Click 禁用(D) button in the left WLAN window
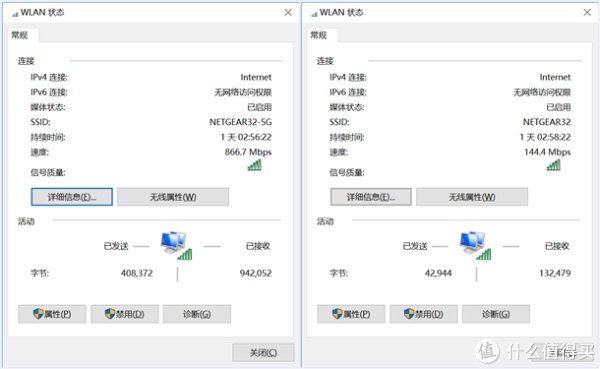The height and width of the screenshot is (369, 600). [124, 314]
